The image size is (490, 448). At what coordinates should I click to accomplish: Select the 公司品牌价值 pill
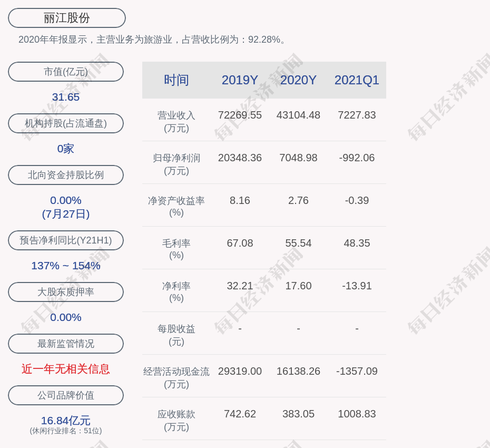(x=66, y=395)
